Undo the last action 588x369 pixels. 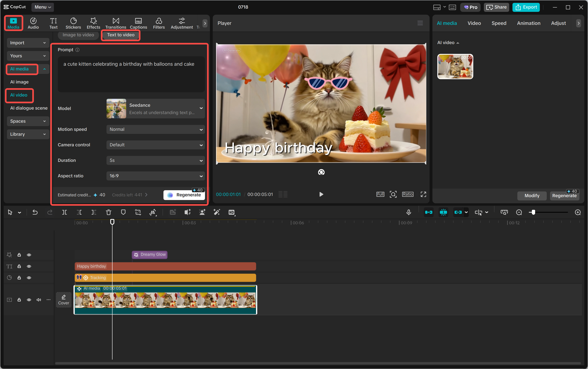pos(35,212)
